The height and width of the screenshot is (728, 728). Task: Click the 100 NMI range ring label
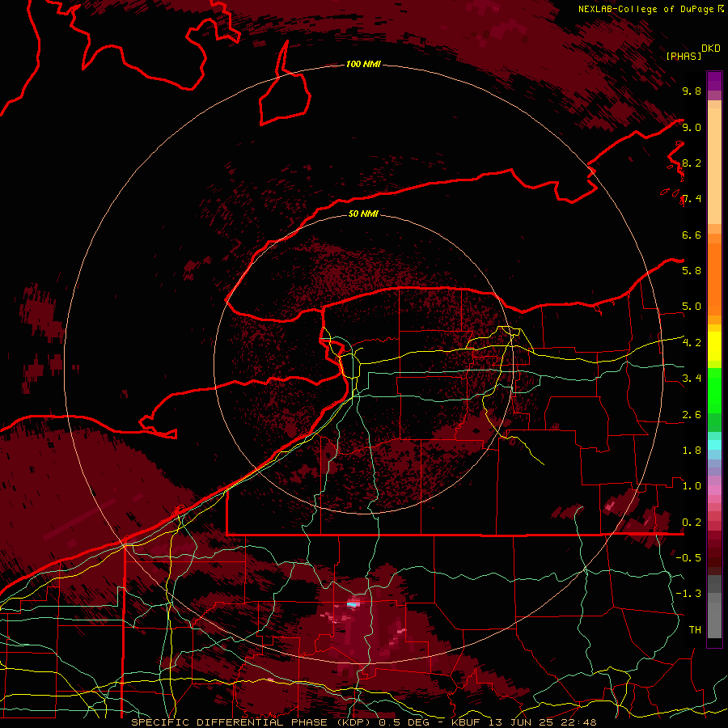coord(363,64)
